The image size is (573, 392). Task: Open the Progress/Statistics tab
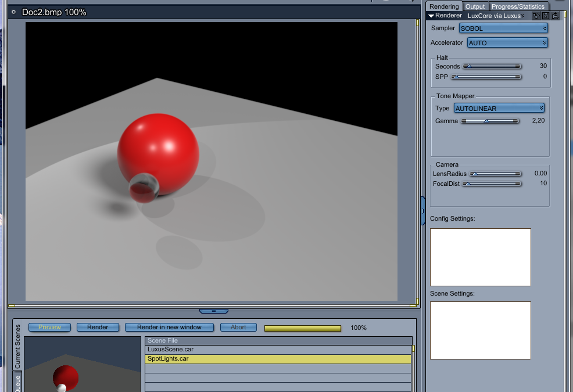tap(518, 6)
